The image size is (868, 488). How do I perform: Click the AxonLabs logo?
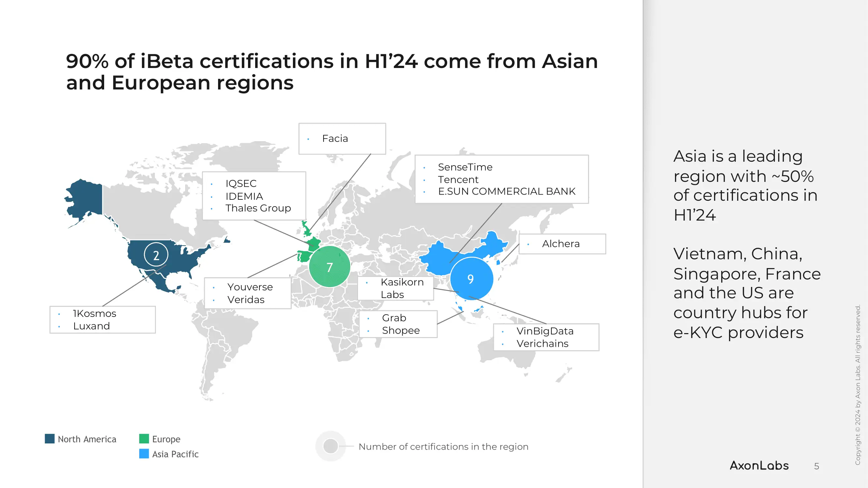coord(759,466)
